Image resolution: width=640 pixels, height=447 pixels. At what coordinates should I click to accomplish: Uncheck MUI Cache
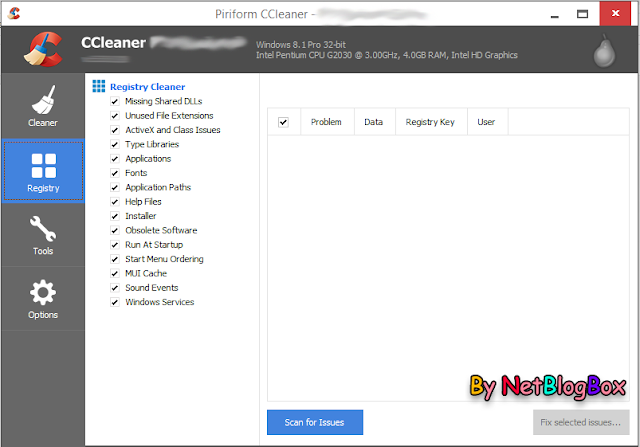coord(115,273)
